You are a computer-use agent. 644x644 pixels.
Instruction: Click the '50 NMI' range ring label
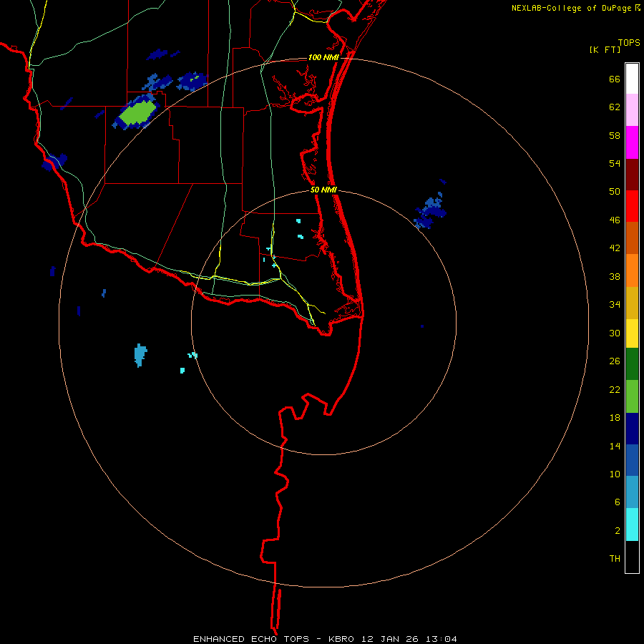coord(323,190)
